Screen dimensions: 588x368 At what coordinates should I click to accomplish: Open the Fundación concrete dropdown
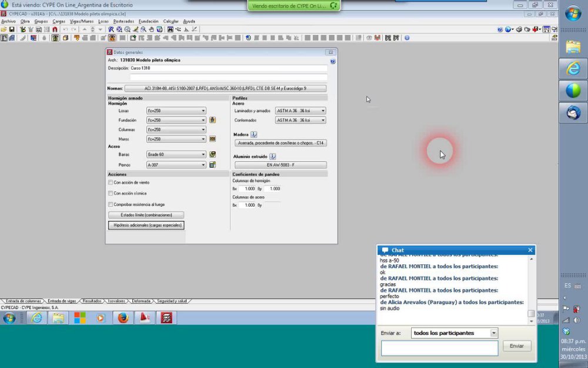pyautogui.click(x=176, y=120)
